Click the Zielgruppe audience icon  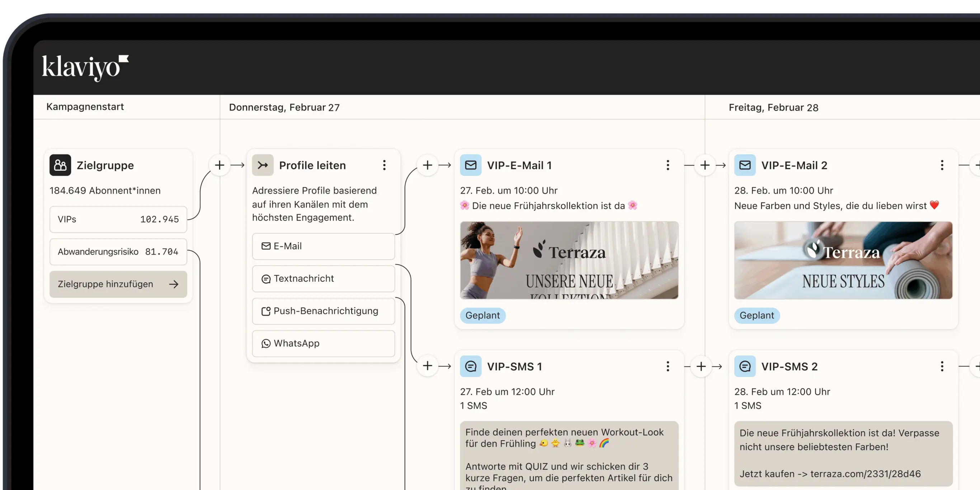click(60, 165)
